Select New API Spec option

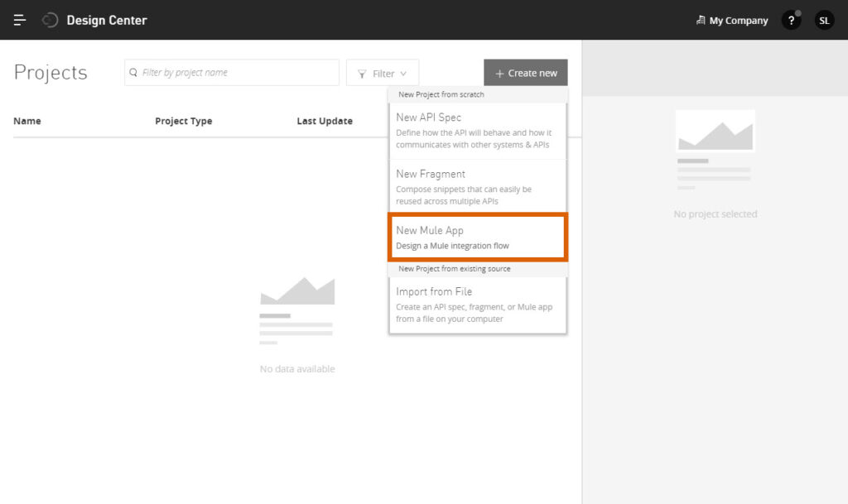point(478,130)
